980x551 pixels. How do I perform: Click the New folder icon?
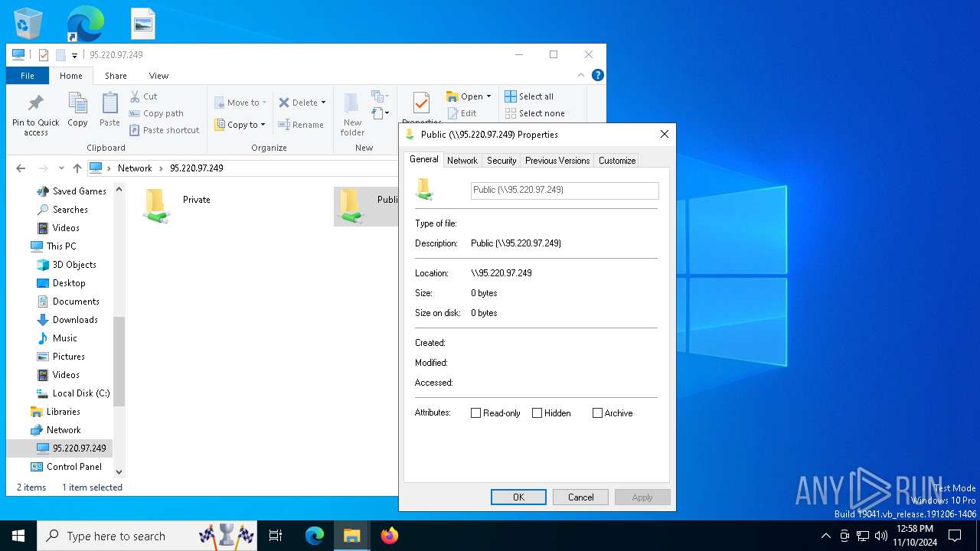(352, 103)
